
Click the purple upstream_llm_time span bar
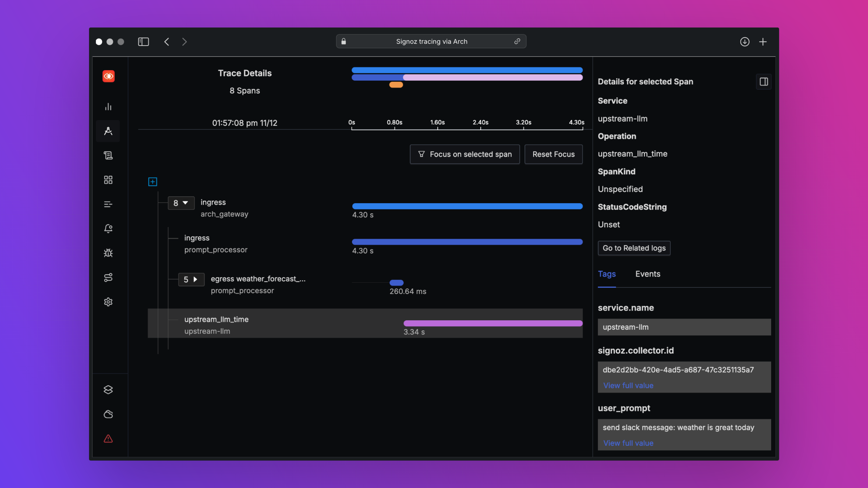(493, 323)
